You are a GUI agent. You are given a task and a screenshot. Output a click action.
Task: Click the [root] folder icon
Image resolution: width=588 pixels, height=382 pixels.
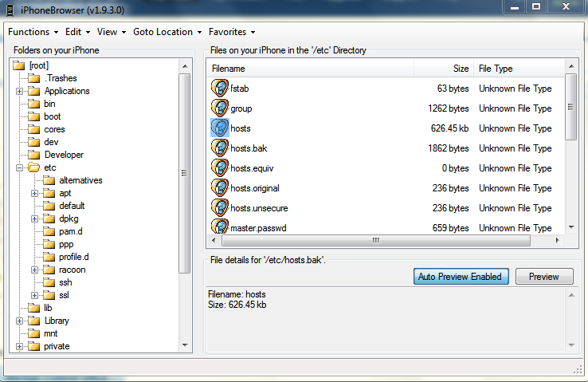[x=19, y=65]
